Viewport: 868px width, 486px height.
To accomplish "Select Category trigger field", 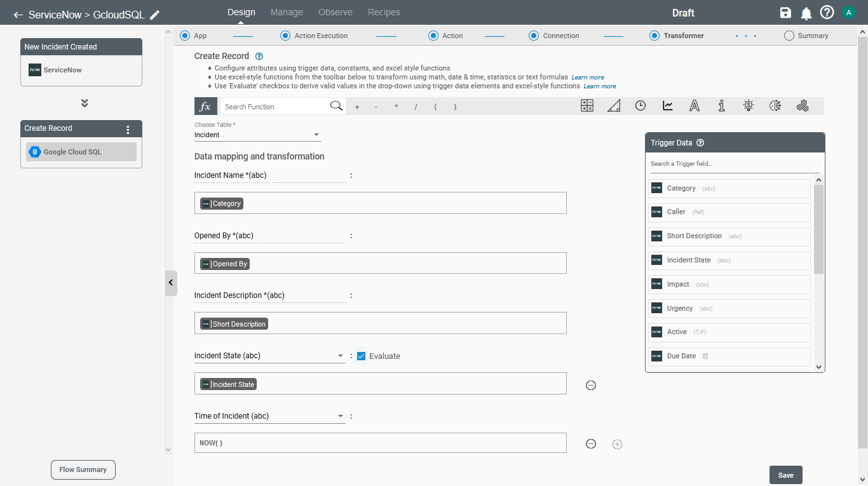I will coord(729,189).
